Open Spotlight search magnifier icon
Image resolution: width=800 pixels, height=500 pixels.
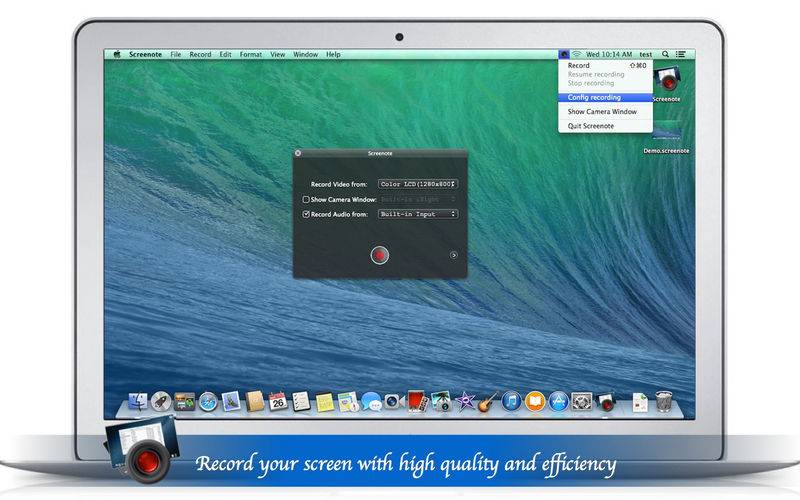(665, 54)
